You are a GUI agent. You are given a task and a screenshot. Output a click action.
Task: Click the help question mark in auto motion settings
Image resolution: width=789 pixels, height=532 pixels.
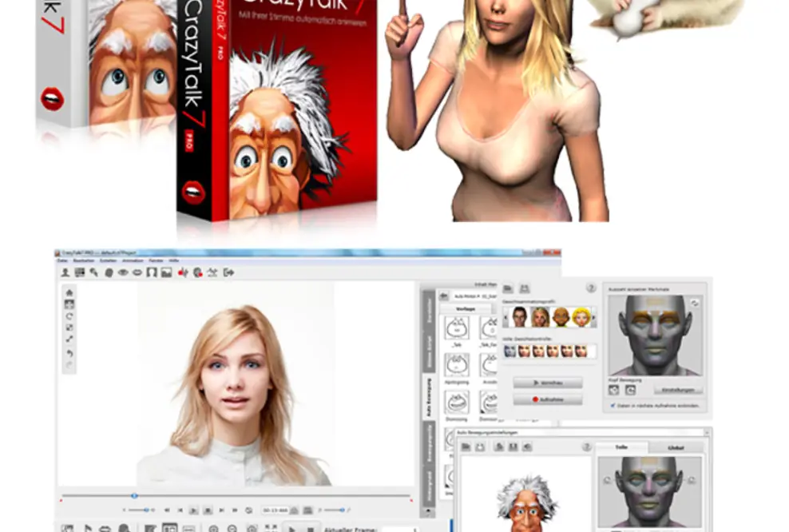point(586,447)
